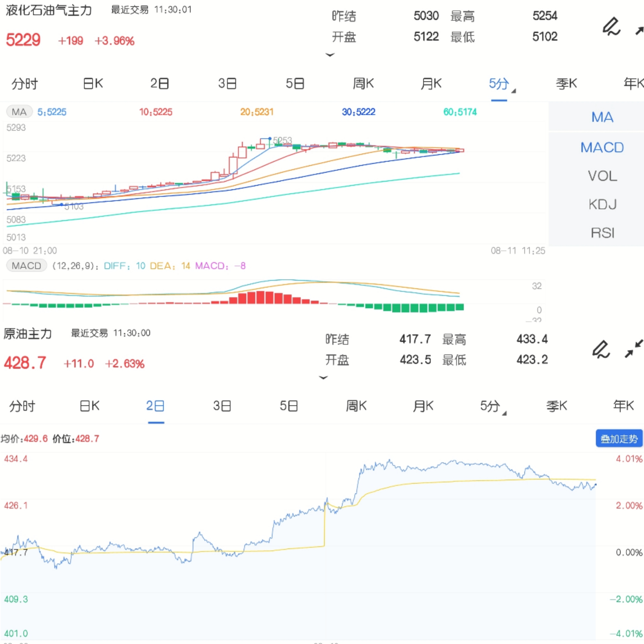Click the expand arrow icon beside the LPG pen
The height and width of the screenshot is (644, 644).
(638, 31)
